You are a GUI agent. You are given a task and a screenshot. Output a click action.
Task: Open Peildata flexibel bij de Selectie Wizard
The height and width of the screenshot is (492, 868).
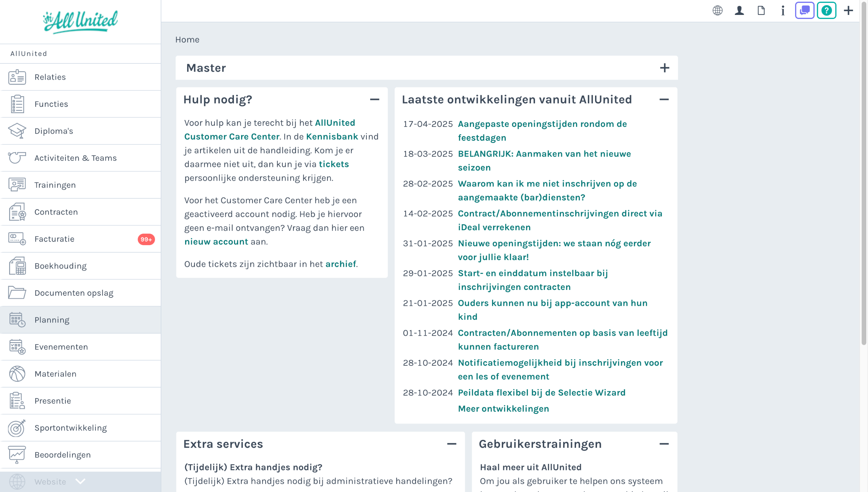click(x=542, y=393)
